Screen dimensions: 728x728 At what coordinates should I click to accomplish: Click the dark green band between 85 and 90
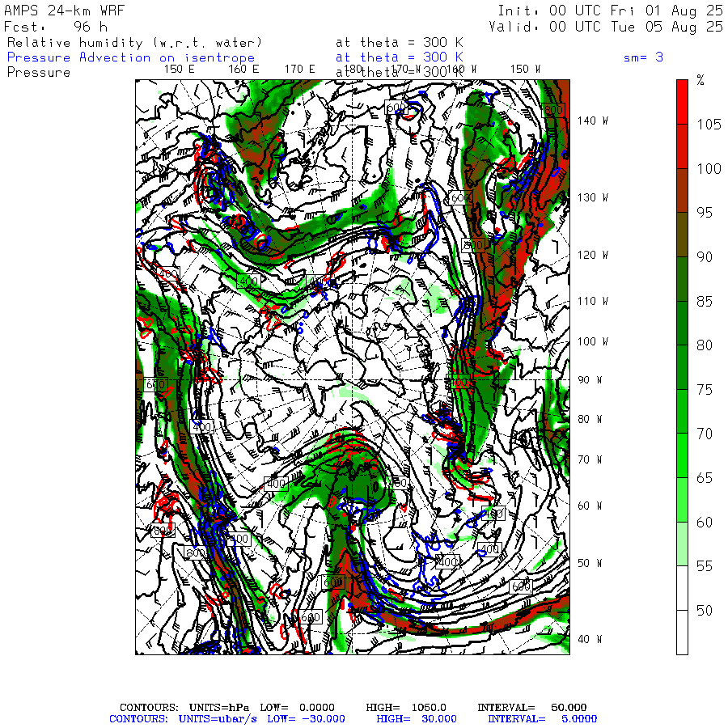(682, 278)
